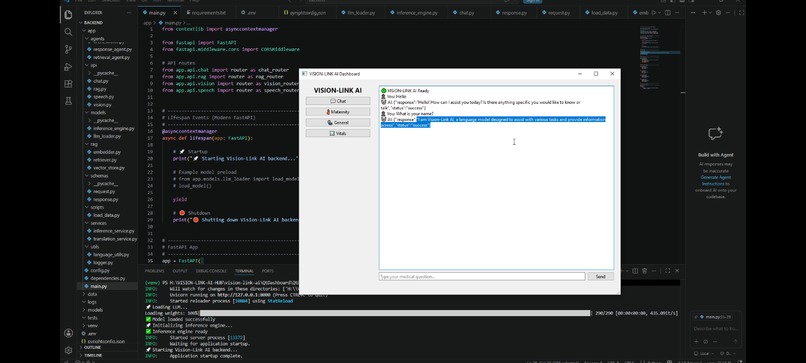Open translation_service.py in explorer
The width and height of the screenshot is (806, 363).
(x=109, y=239)
